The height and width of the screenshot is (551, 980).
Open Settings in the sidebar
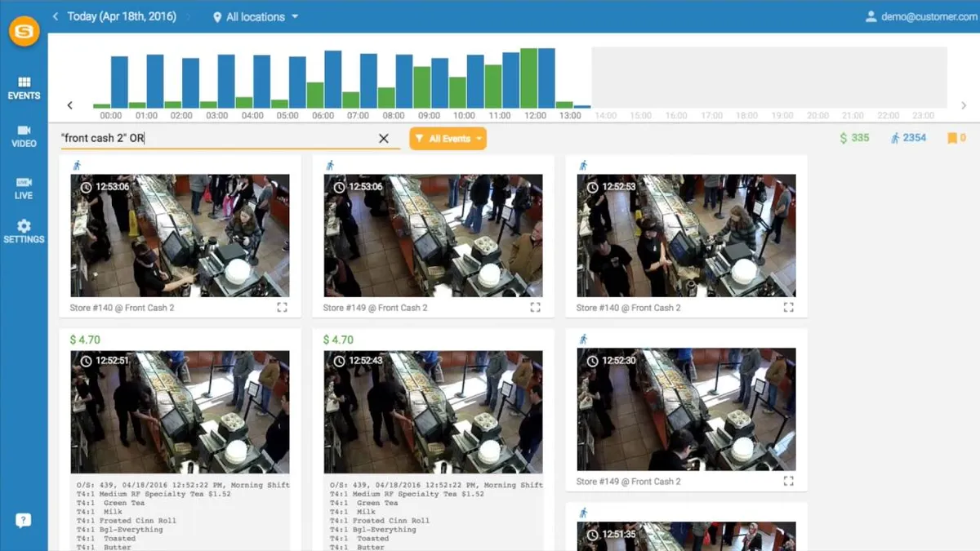(24, 232)
